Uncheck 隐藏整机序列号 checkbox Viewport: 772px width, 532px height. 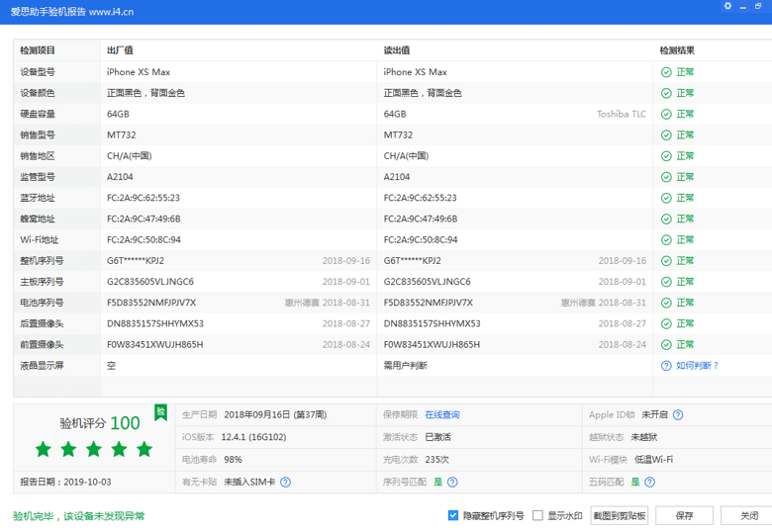pos(453,515)
